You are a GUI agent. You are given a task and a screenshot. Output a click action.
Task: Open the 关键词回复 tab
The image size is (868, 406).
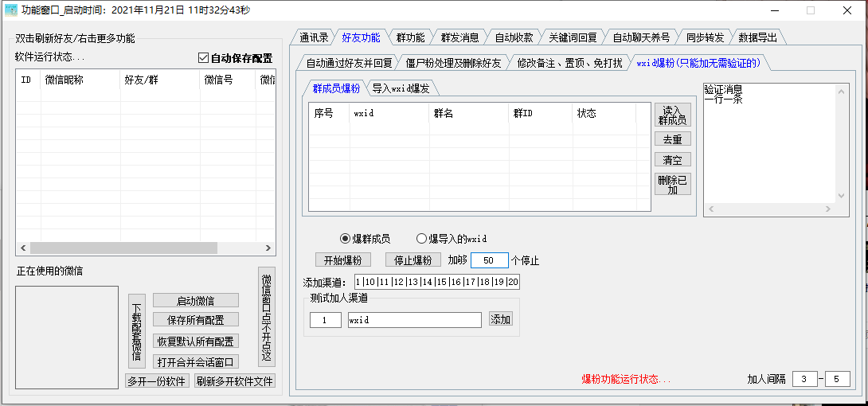[x=573, y=37]
